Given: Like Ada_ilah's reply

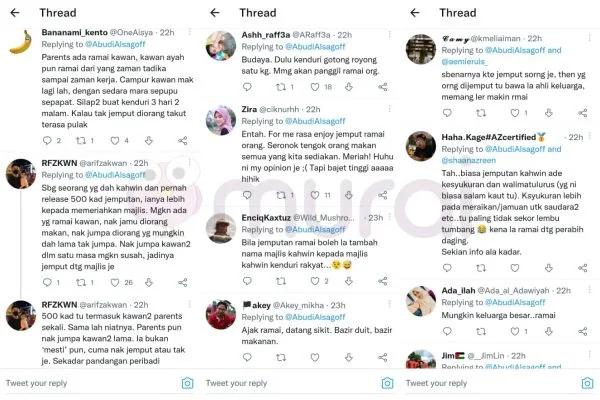Looking at the screenshot, I should pos(515,331).
